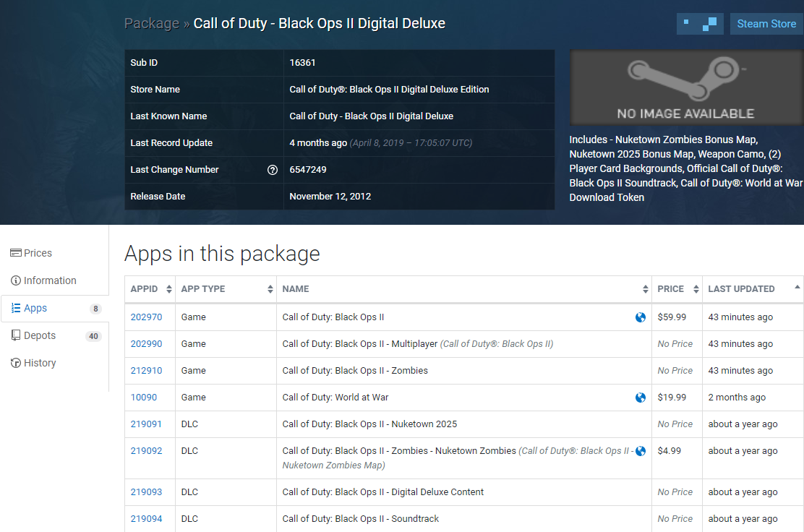
Task: Sort table by NAME column
Action: pyautogui.click(x=464, y=289)
